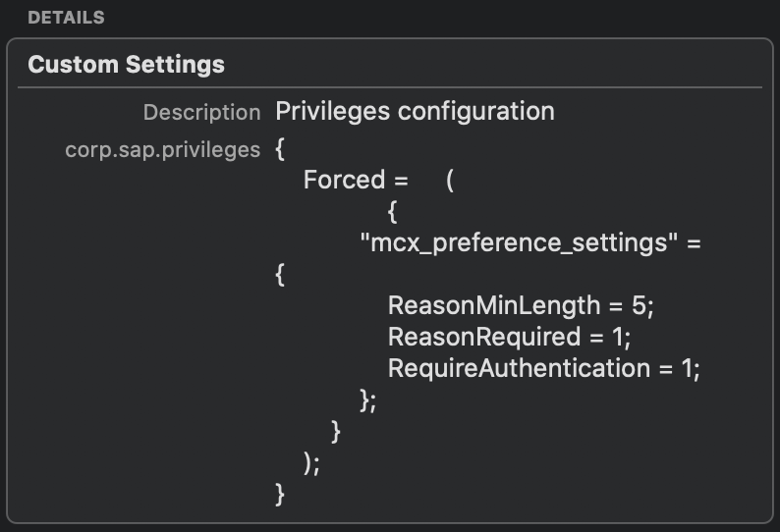Screen dimensions: 780x532
Task: Select the "mcx_preference_settings" = text
Action: 530,243
